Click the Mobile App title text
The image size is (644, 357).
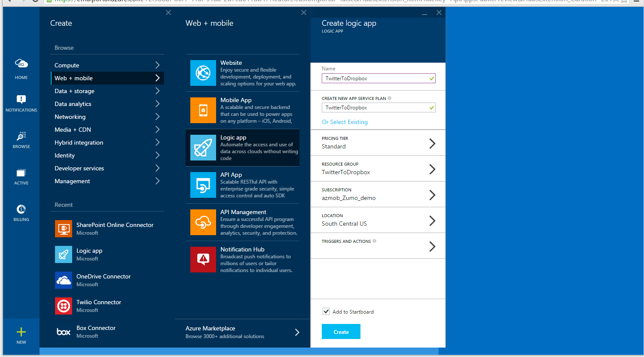[236, 100]
